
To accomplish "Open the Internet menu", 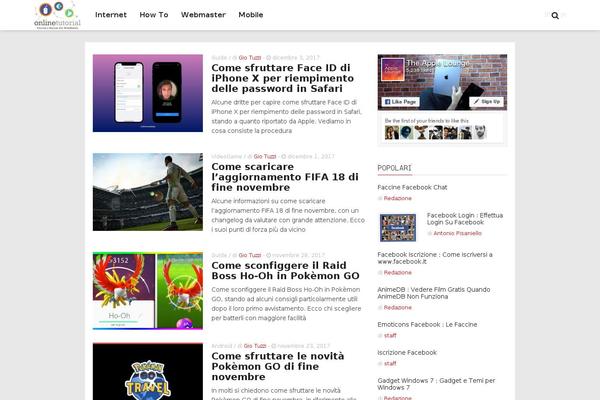I will tap(111, 15).
